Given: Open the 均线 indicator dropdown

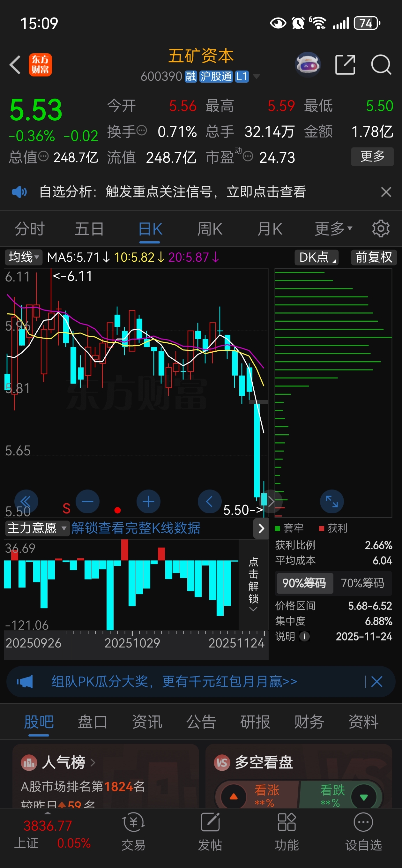Looking at the screenshot, I should coord(24,258).
